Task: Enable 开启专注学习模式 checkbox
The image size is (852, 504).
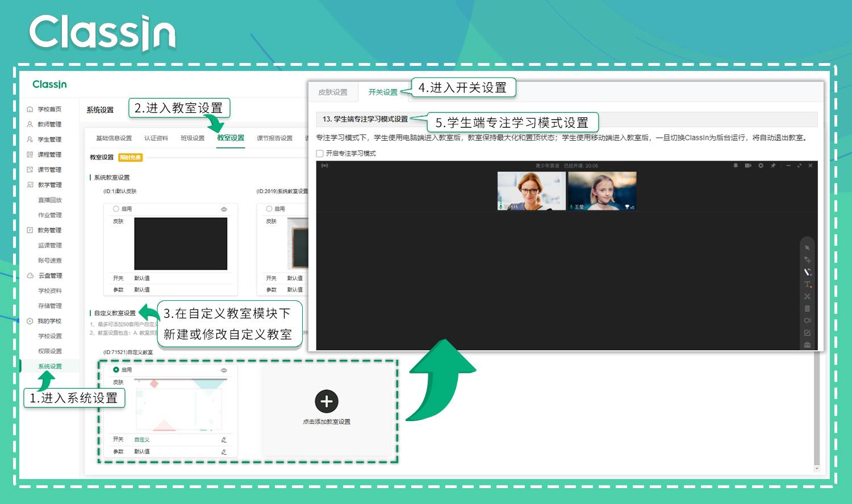Action: coord(320,153)
